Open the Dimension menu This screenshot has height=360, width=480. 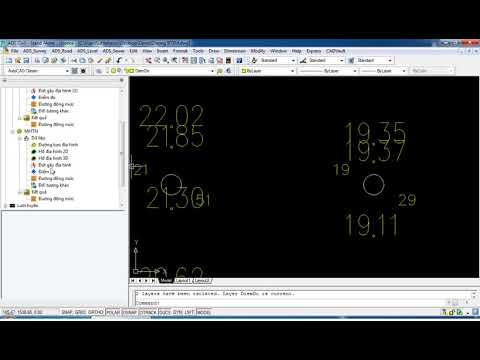point(235,51)
